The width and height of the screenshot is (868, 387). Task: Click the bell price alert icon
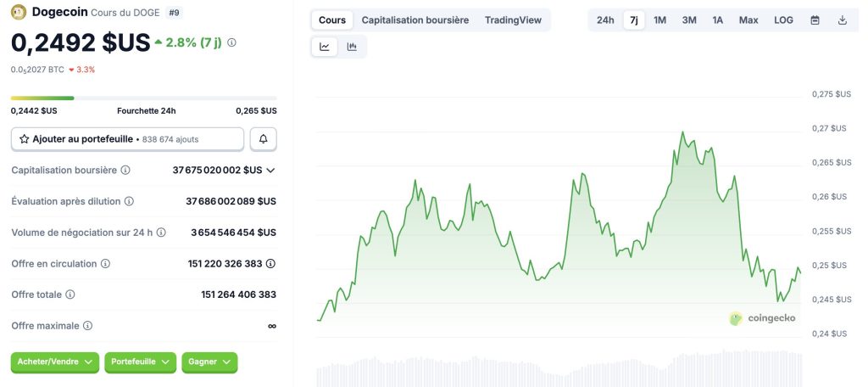point(264,138)
